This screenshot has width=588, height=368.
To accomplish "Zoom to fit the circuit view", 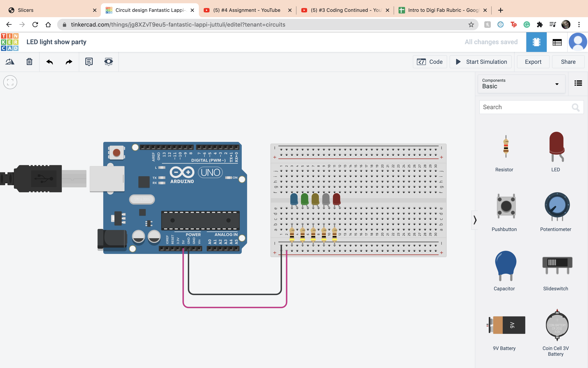I will coord(10,82).
